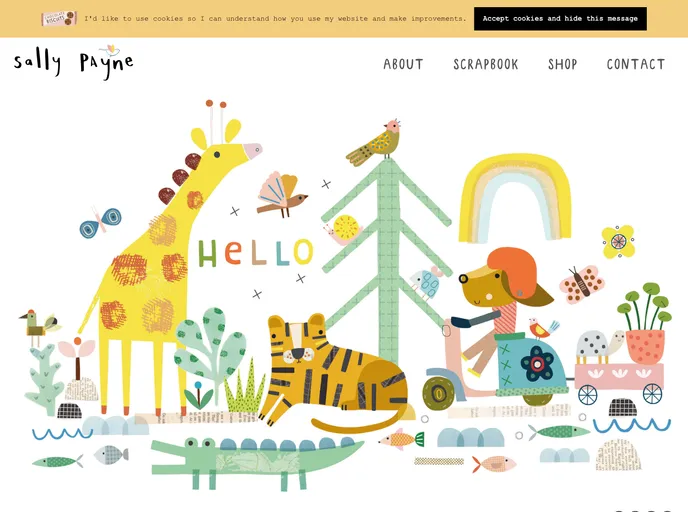This screenshot has width=688, height=512.
Task: Click the pink spotted butterfly
Action: pos(582,284)
